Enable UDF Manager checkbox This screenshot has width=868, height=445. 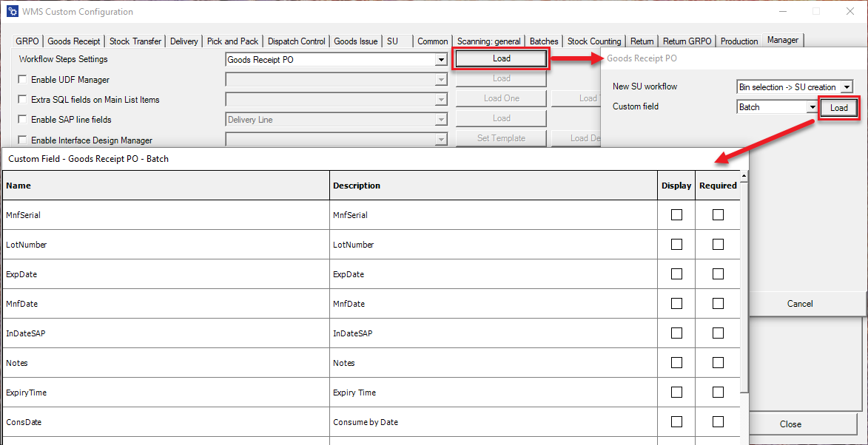[x=23, y=80]
